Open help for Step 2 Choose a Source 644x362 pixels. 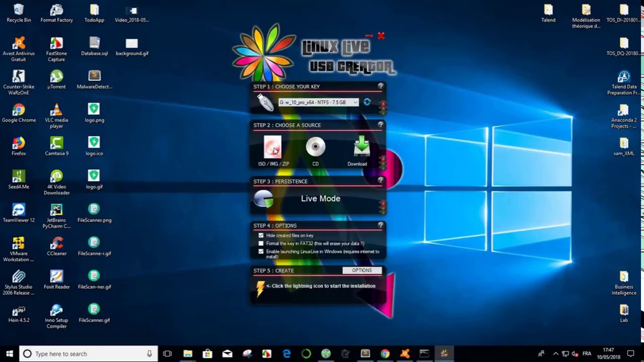(381, 125)
